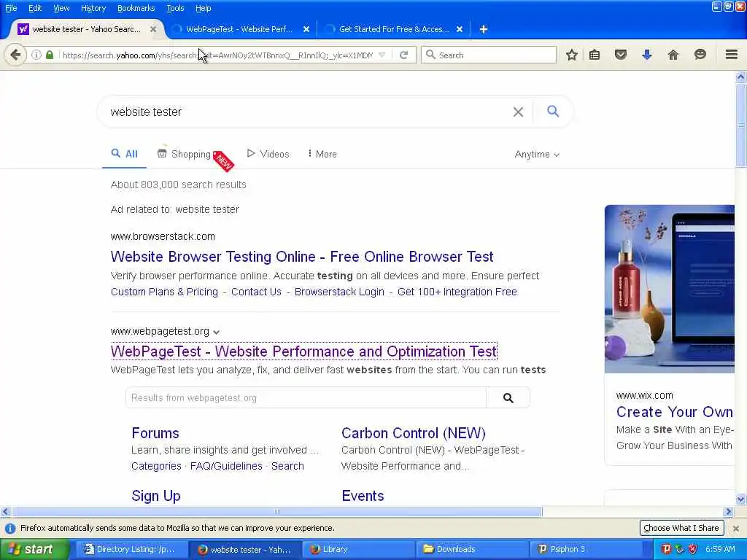Focus the Firefox toolbar Search field

click(x=489, y=55)
